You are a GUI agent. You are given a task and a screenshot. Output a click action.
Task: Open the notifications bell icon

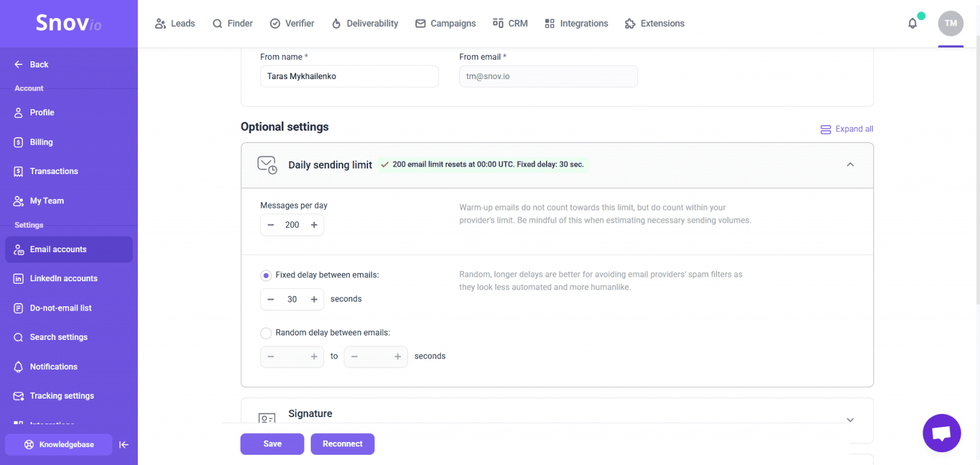[912, 23]
